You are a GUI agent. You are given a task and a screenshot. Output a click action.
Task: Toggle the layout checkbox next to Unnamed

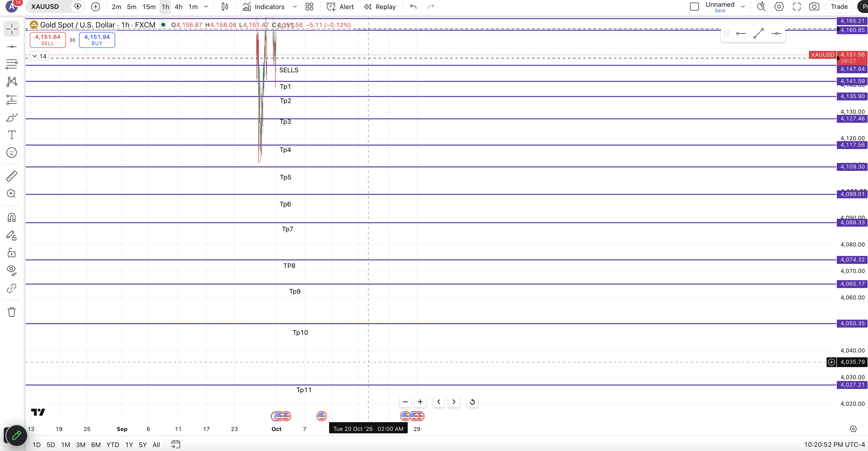(x=694, y=7)
